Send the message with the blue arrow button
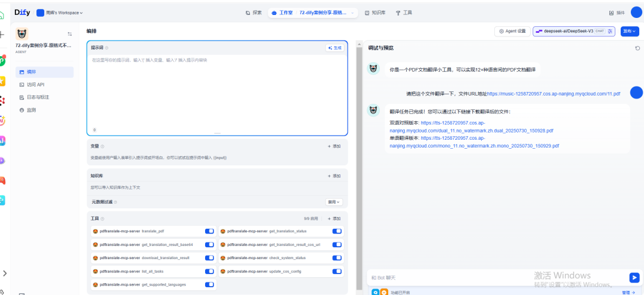This screenshot has width=644, height=295. (634, 278)
